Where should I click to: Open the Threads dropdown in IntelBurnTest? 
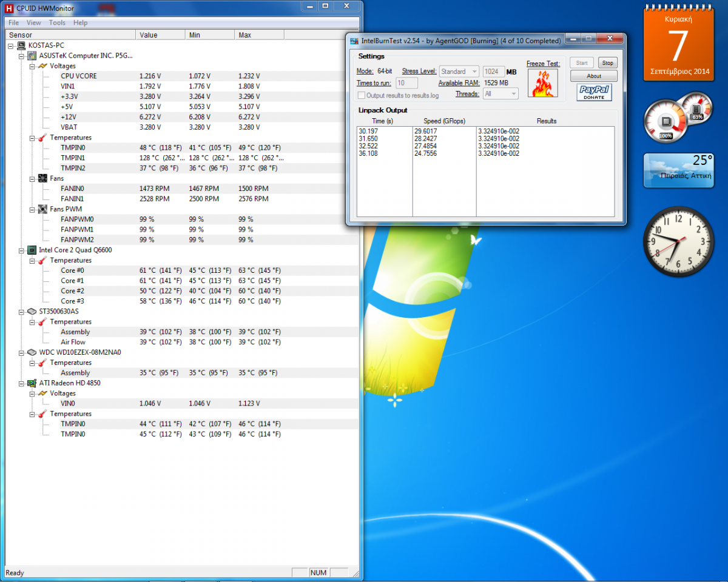(500, 94)
